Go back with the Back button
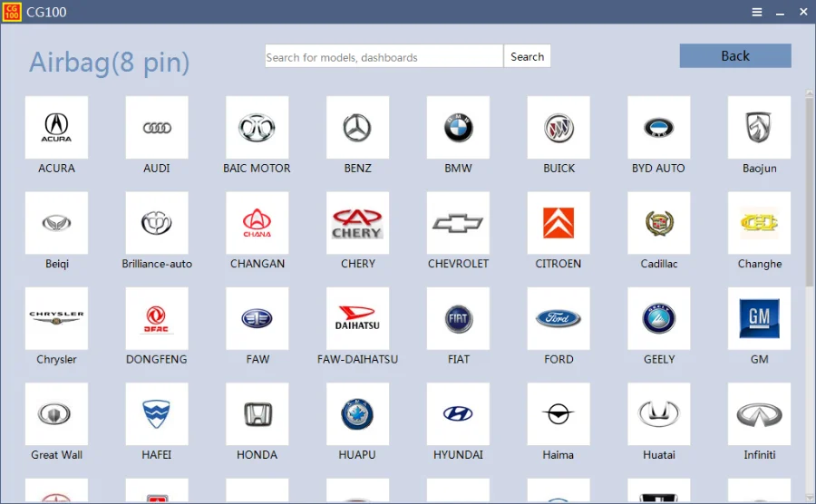Viewport: 816px width, 504px height. 735,55
